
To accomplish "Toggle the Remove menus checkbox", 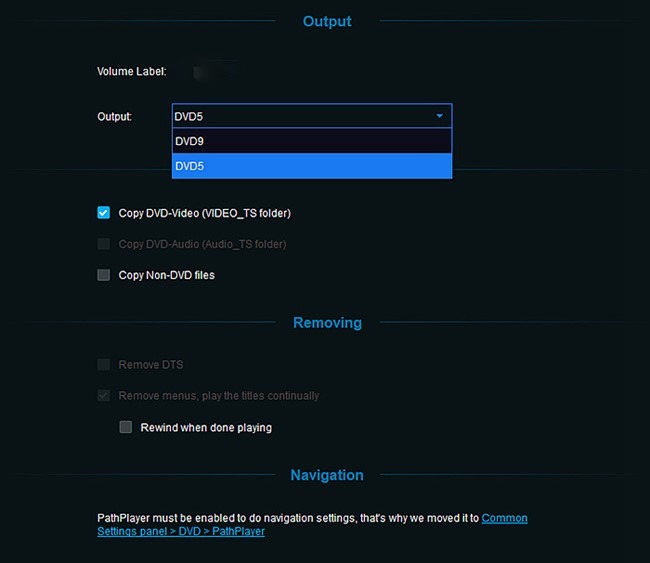I will click(x=104, y=396).
